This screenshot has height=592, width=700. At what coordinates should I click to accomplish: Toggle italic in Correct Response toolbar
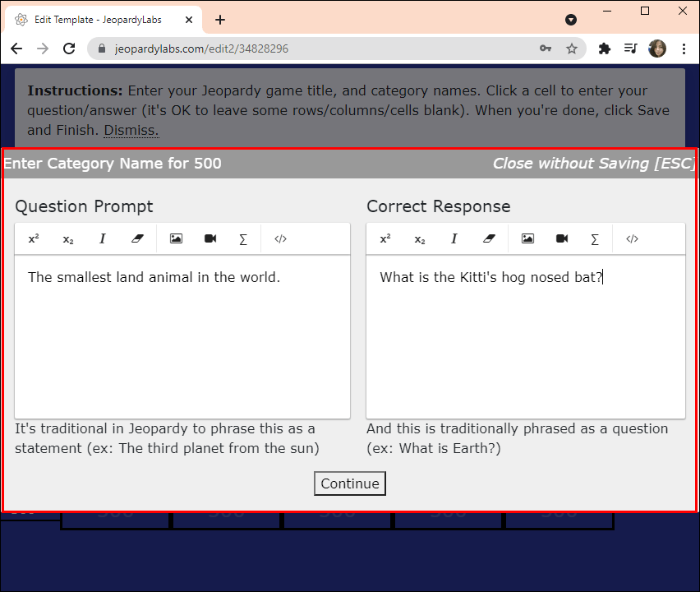[454, 239]
